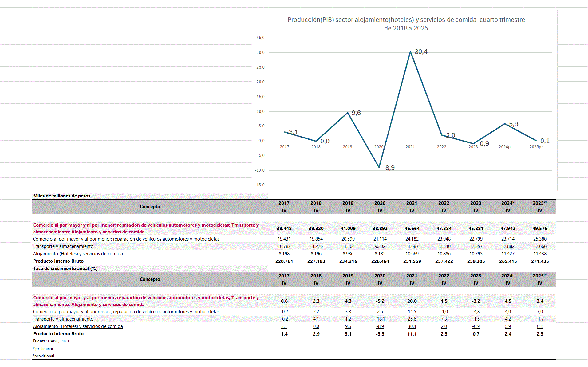Click the 30,4 data label on the chart

pos(421,52)
